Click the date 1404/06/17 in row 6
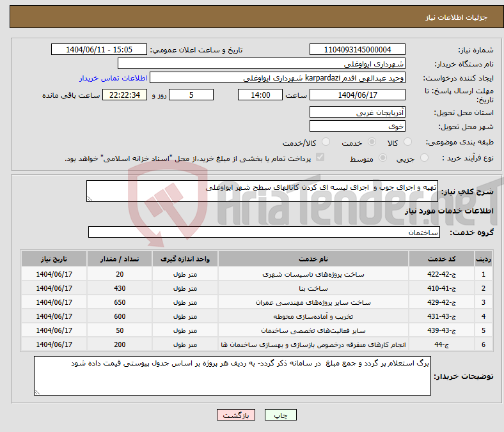 54,344
